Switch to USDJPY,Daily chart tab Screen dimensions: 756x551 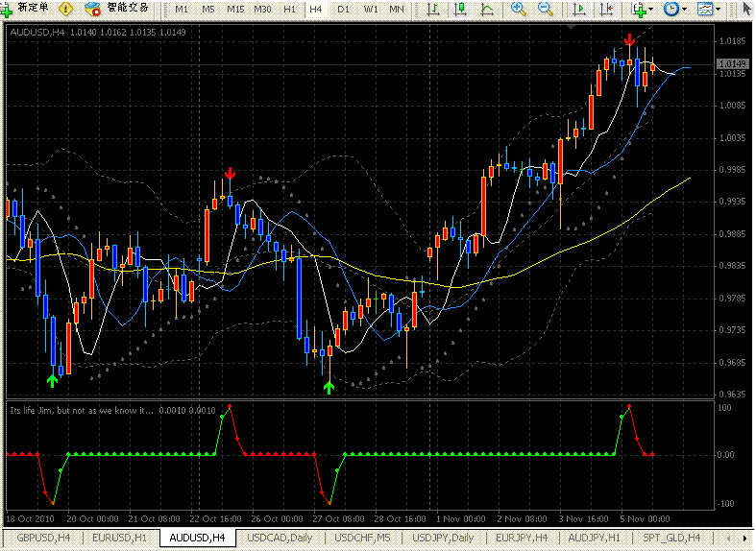[443, 538]
